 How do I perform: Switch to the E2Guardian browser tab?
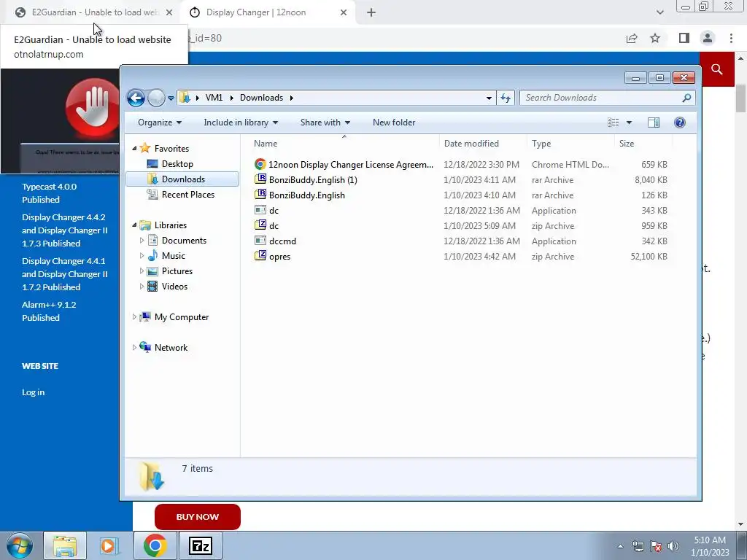[93, 12]
